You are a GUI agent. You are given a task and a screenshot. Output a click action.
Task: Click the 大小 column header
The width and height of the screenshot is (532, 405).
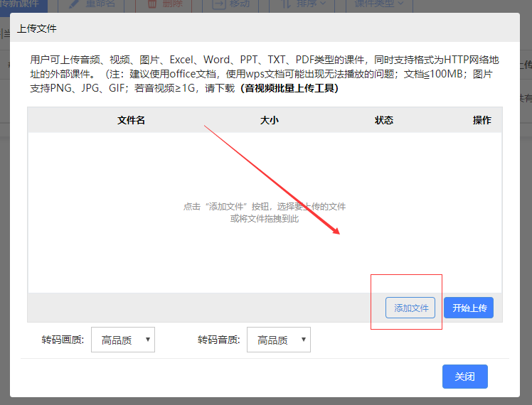coord(270,120)
